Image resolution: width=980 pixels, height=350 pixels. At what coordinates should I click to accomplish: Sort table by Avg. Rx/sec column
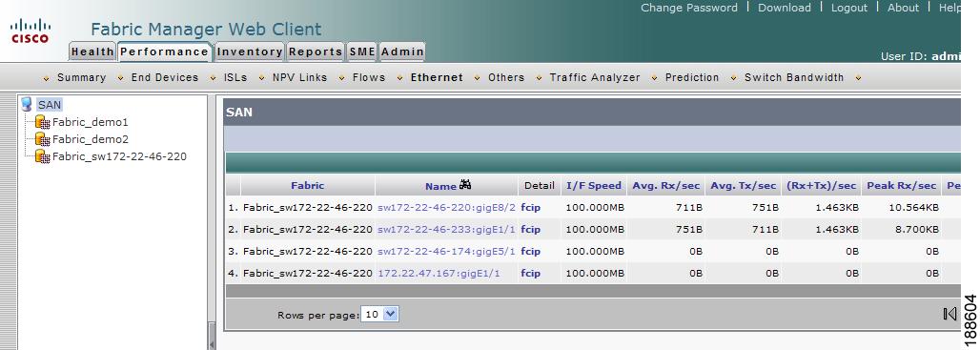click(x=666, y=186)
